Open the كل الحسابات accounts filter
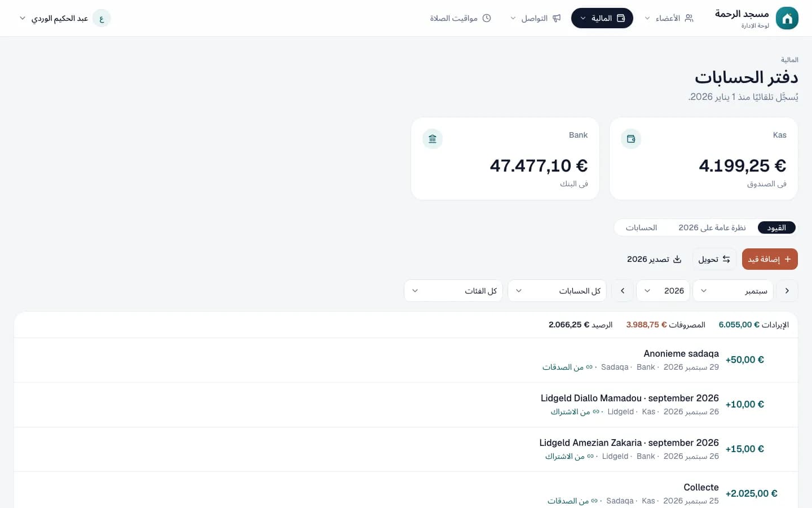 click(x=557, y=291)
